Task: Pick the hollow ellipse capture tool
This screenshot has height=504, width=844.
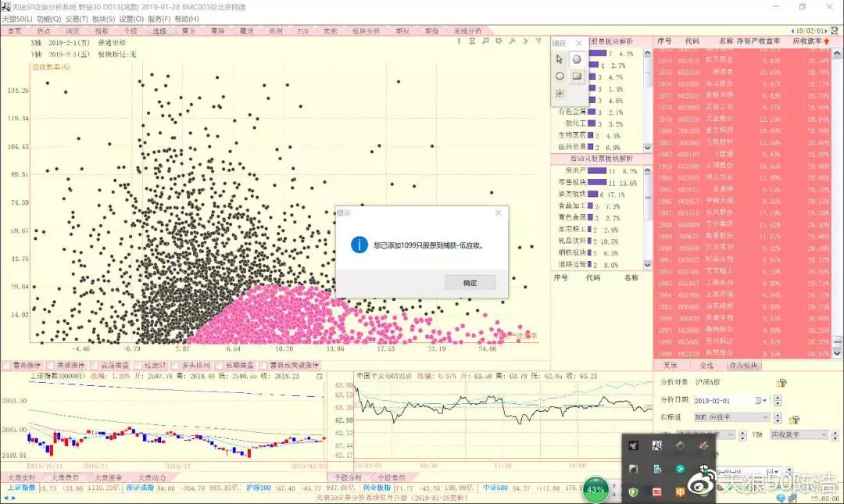Action: point(560,77)
